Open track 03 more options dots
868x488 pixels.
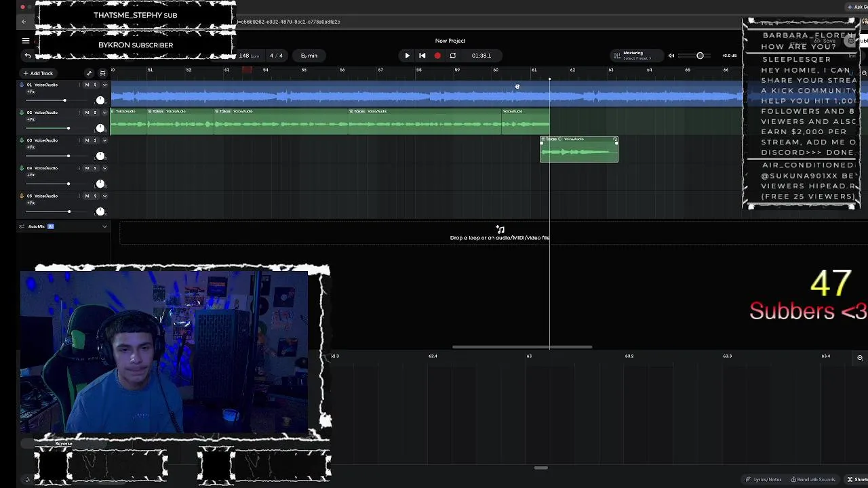coord(79,140)
